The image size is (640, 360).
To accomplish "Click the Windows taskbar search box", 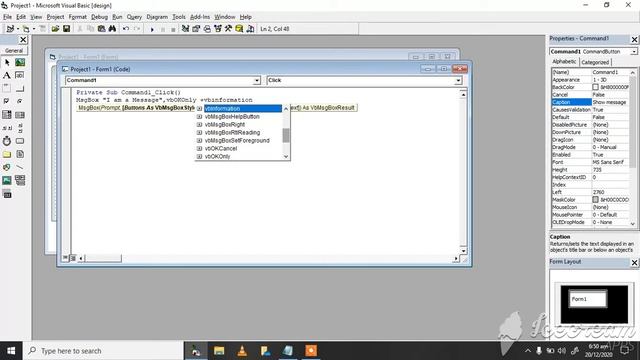I will click(x=103, y=351).
